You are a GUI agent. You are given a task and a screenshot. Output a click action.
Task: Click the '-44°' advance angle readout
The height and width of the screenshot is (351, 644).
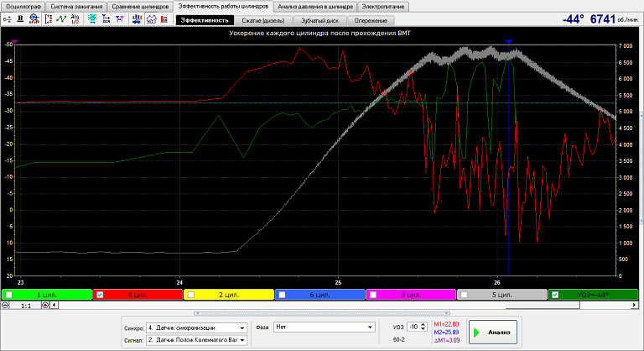573,19
